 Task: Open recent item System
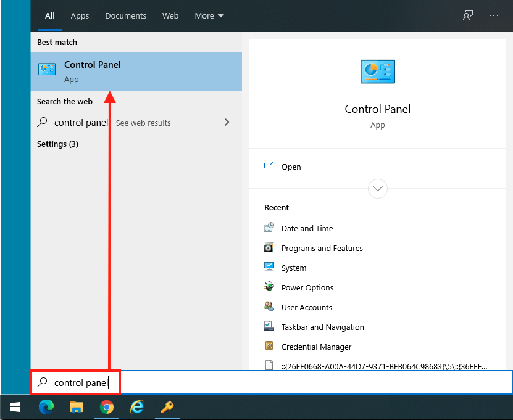[294, 268]
